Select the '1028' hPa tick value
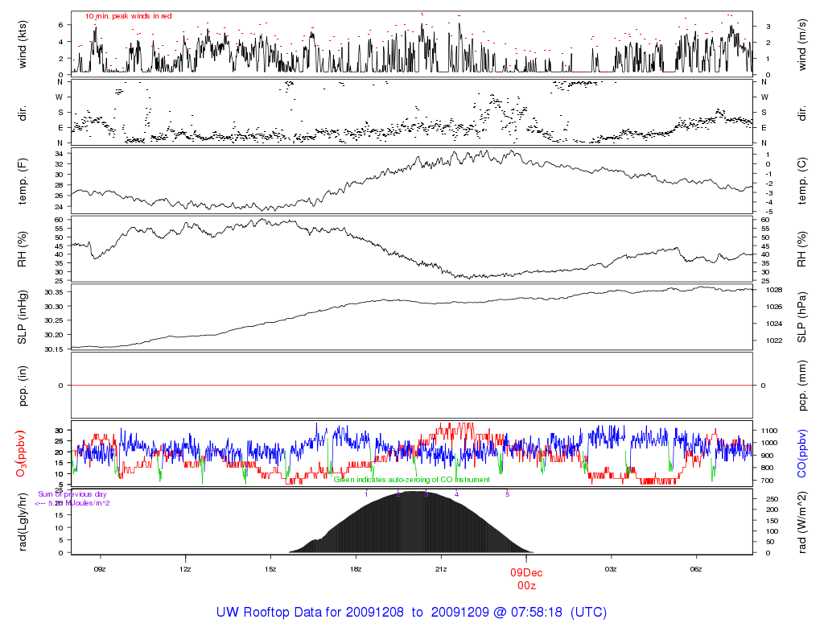Screen dimensions: 824x644 pos(774,290)
